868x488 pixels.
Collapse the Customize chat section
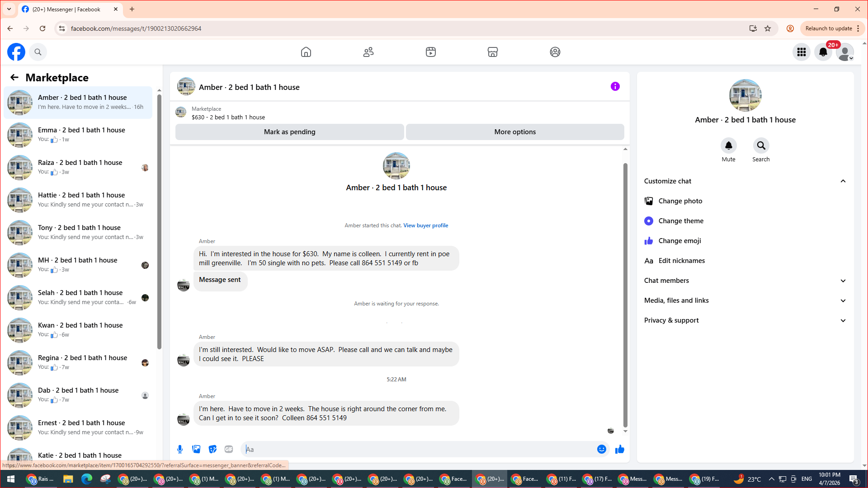(x=745, y=181)
